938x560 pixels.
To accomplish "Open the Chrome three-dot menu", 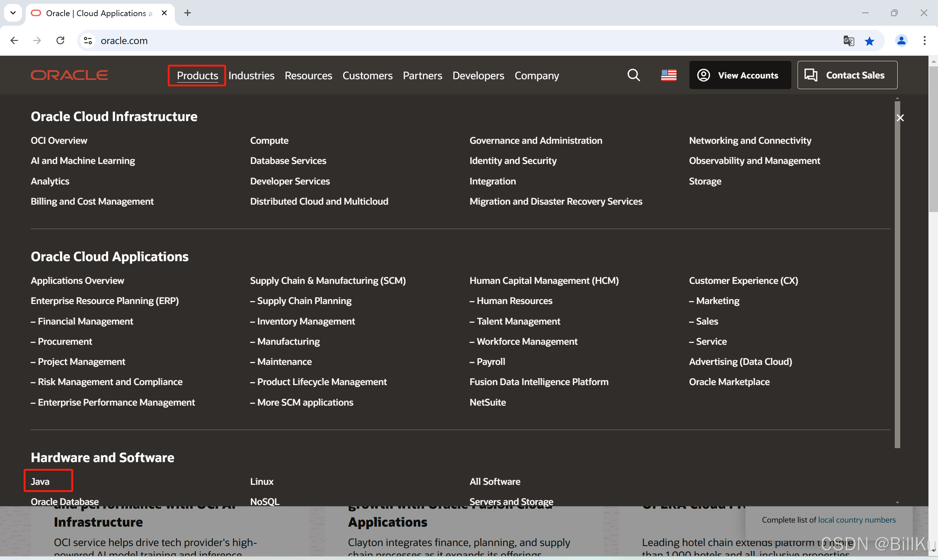I will pyautogui.click(x=924, y=40).
